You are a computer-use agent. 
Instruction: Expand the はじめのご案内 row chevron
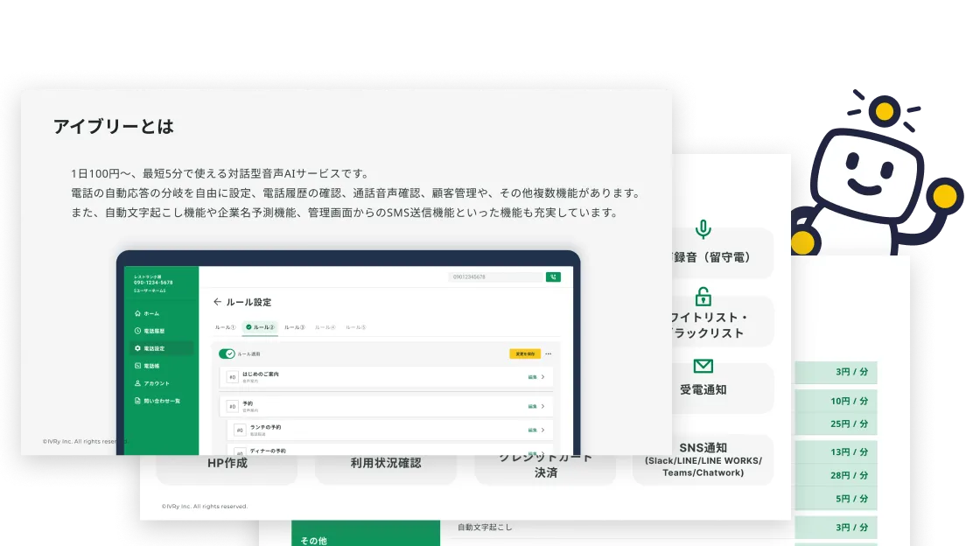click(542, 377)
